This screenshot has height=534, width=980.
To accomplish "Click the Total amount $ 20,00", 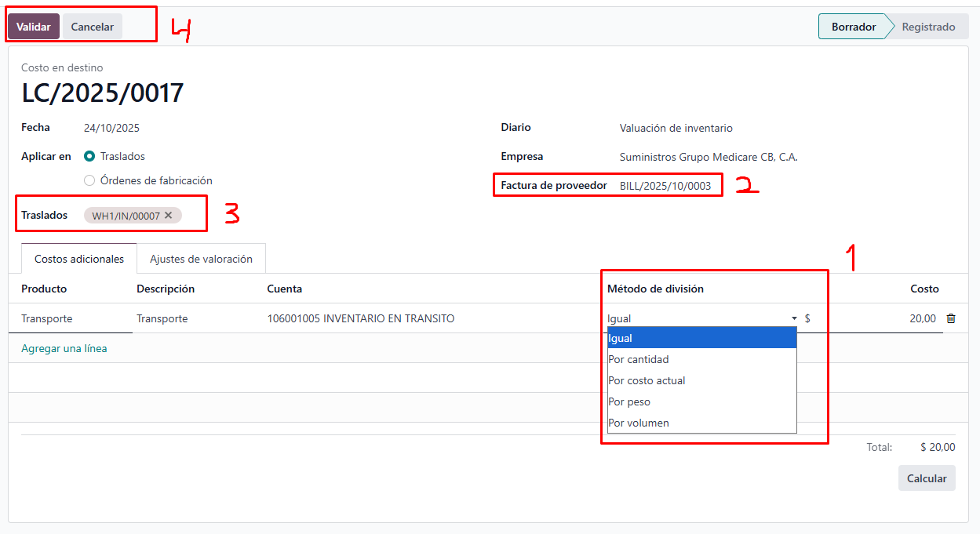I will (938, 447).
